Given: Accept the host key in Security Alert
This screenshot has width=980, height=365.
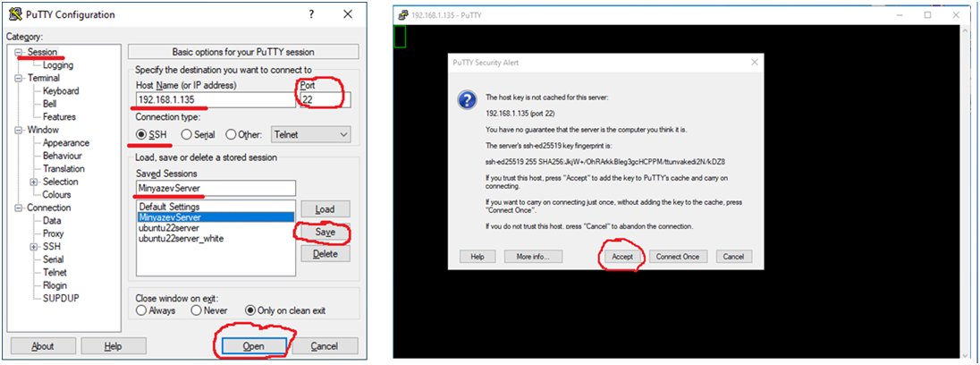Looking at the screenshot, I should [x=622, y=256].
